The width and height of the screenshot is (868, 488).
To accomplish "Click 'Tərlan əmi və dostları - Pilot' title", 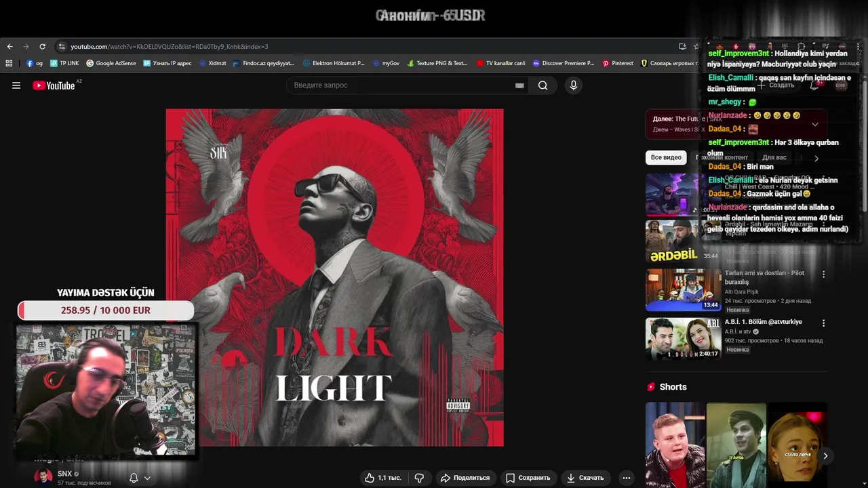I will (764, 277).
